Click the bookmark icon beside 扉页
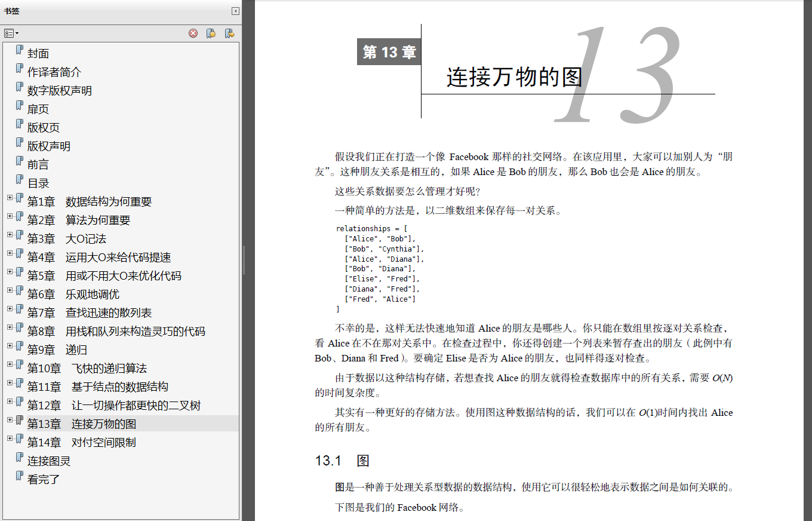 tap(20, 106)
